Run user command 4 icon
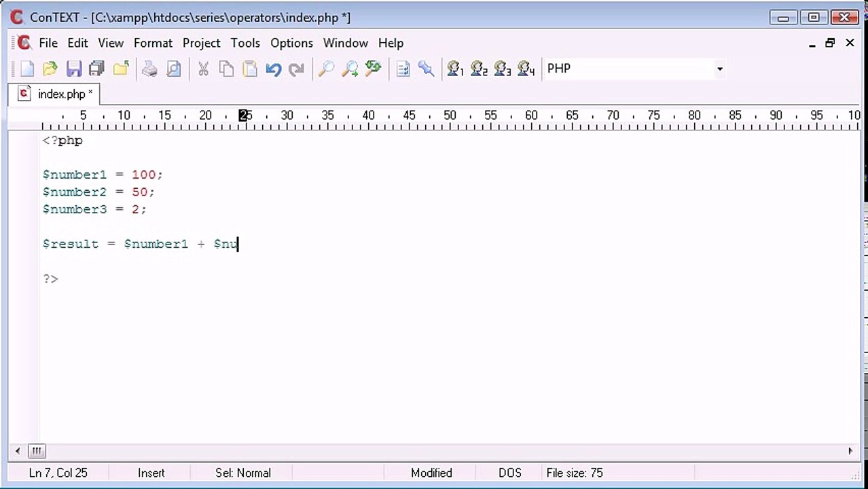The image size is (868, 489). pyautogui.click(x=526, y=69)
